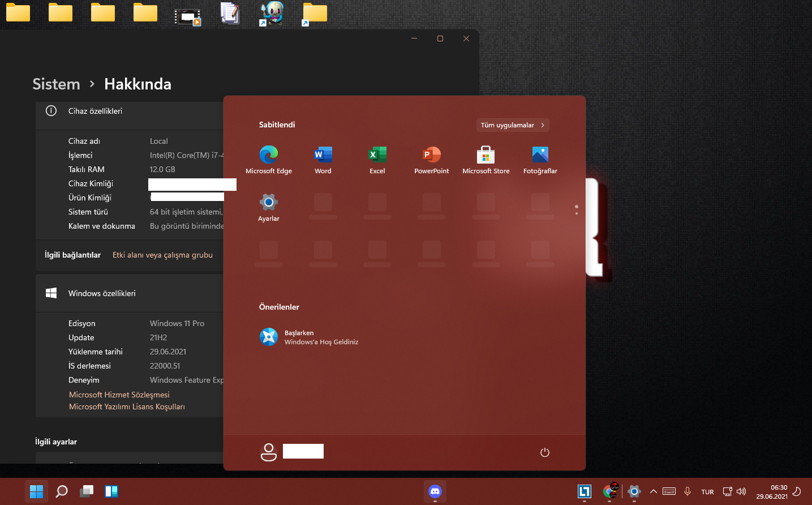Click the Settings gear on the taskbar
The image size is (812, 505).
coord(634,491)
